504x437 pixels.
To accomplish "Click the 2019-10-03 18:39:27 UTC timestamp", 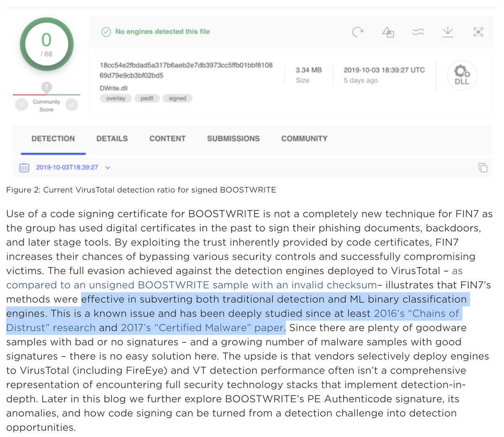I will 384,70.
